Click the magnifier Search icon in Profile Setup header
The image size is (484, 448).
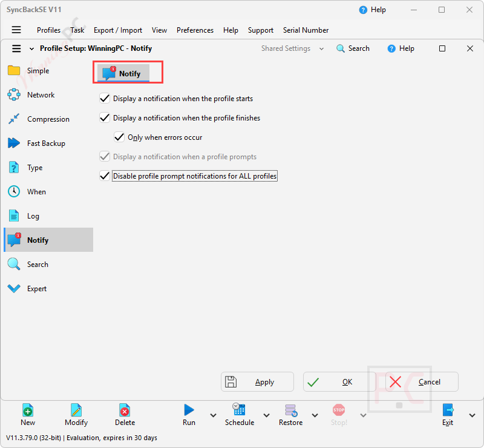coord(341,48)
